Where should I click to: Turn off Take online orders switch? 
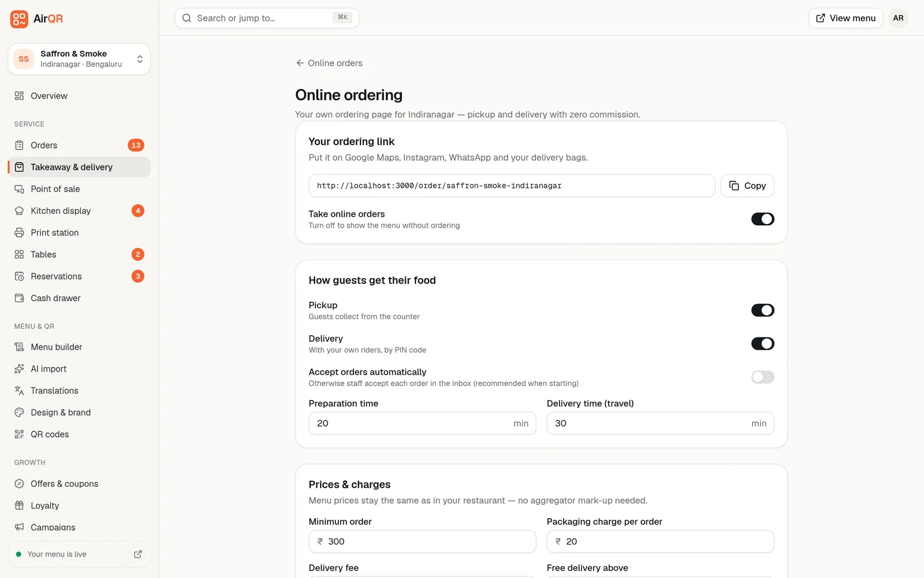[x=762, y=219]
